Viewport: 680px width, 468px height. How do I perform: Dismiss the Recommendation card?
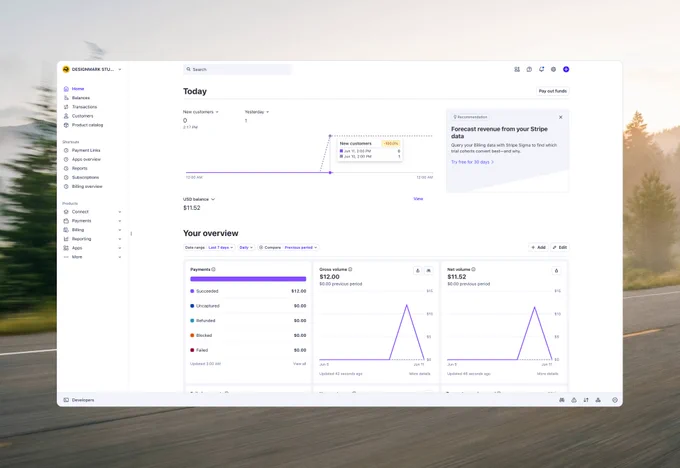pyautogui.click(x=561, y=118)
